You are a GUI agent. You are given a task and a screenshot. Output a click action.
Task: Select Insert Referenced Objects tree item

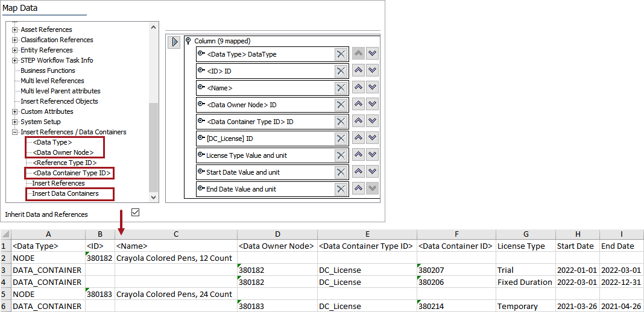(x=60, y=101)
